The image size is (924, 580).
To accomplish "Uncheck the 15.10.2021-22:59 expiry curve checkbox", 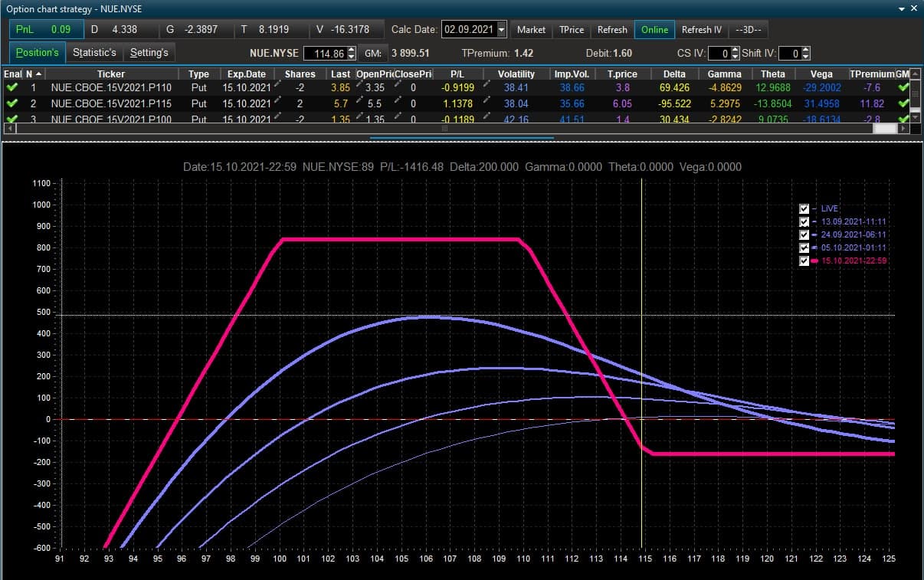I will 804,261.
